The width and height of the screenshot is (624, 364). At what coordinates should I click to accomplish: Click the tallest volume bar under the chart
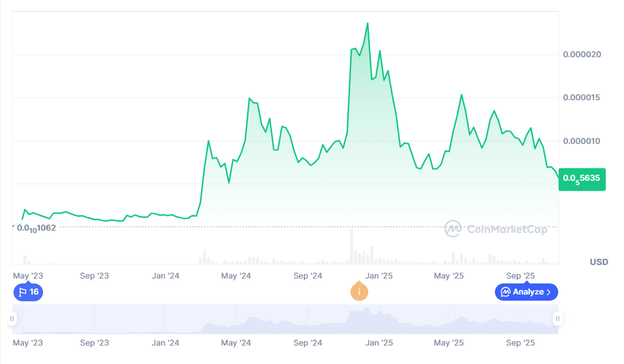click(352, 246)
